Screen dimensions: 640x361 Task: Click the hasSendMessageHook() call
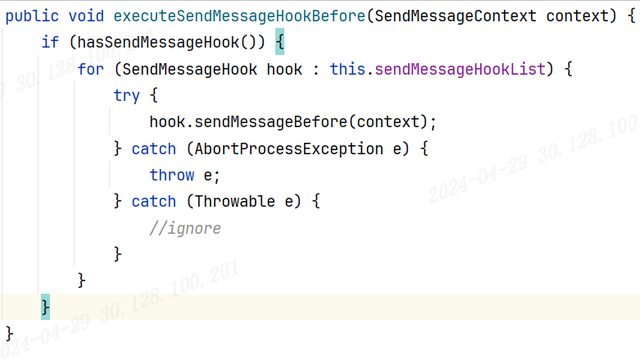167,42
